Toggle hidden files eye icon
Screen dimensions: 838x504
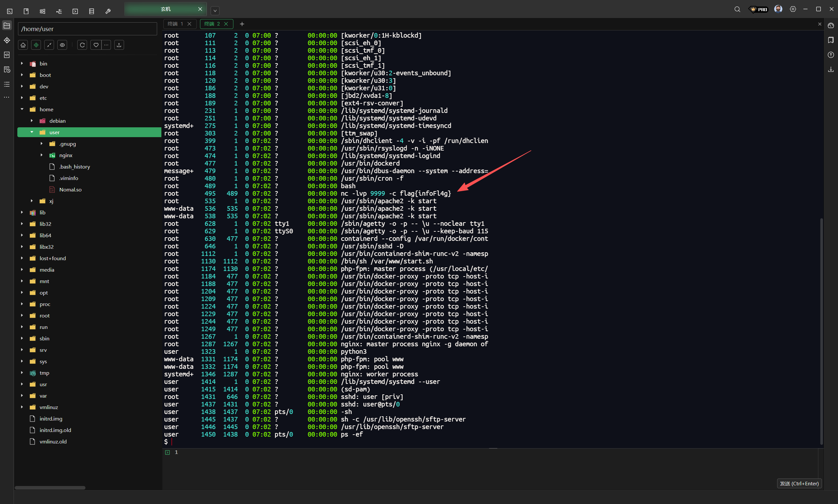(62, 45)
